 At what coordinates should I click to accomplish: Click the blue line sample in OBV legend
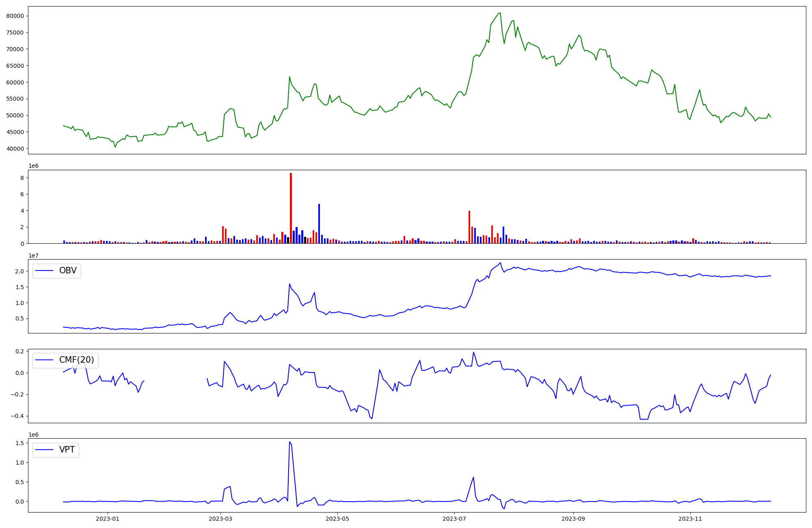(45, 270)
